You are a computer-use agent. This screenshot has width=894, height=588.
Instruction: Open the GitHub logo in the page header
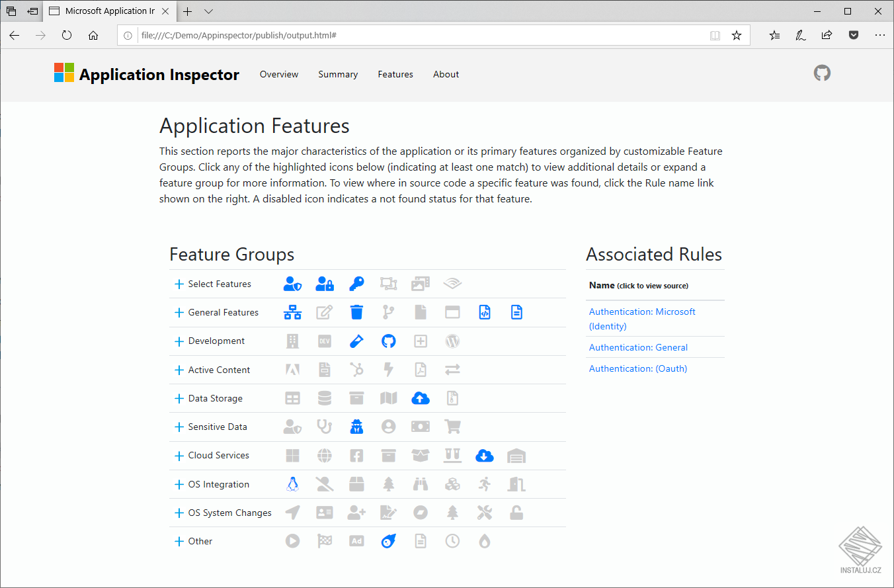click(822, 73)
